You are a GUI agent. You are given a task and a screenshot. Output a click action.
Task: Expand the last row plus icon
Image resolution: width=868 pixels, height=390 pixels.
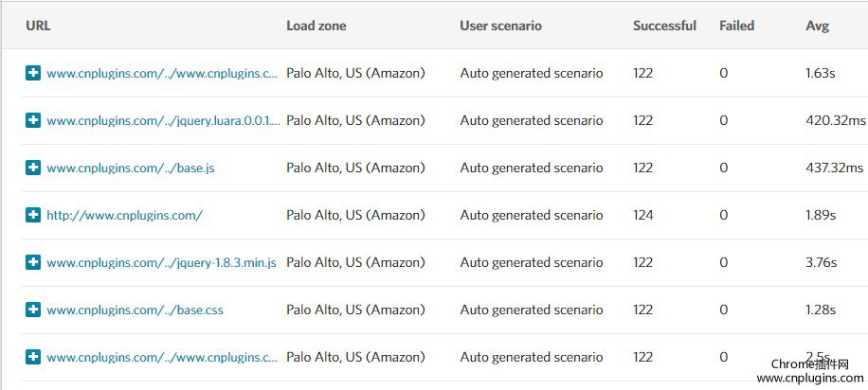[x=33, y=358]
